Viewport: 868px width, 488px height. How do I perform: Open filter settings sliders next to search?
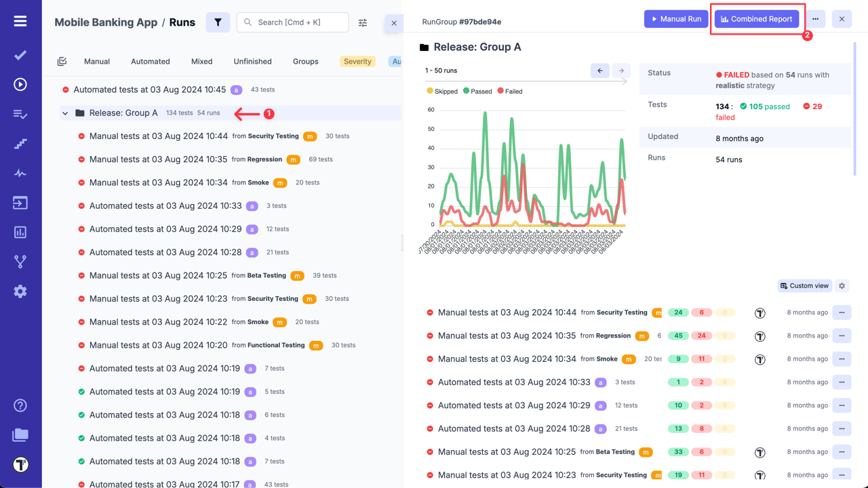363,22
